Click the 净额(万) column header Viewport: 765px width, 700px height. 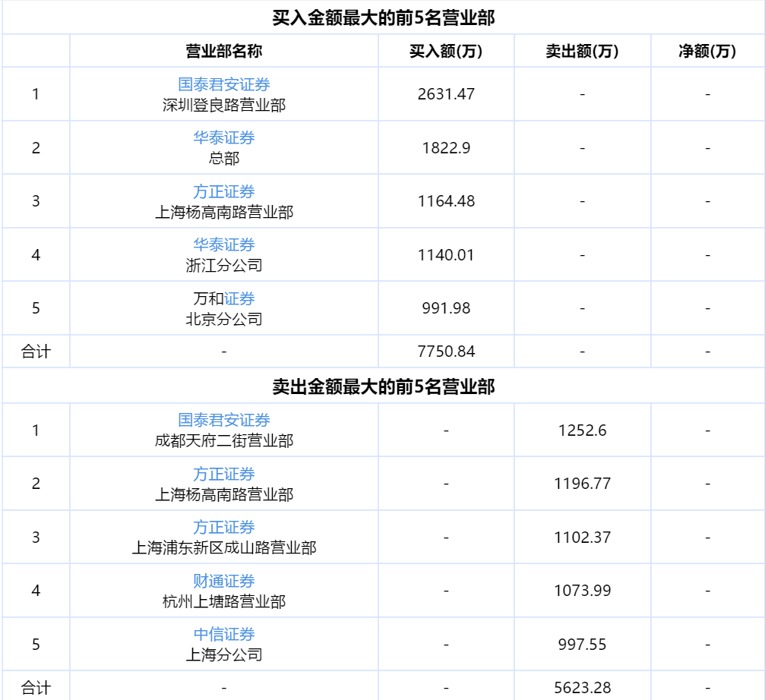706,53
